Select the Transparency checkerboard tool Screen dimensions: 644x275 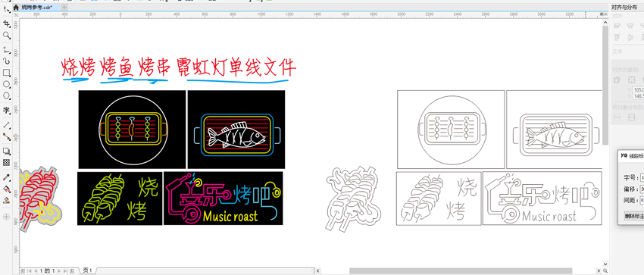click(7, 163)
